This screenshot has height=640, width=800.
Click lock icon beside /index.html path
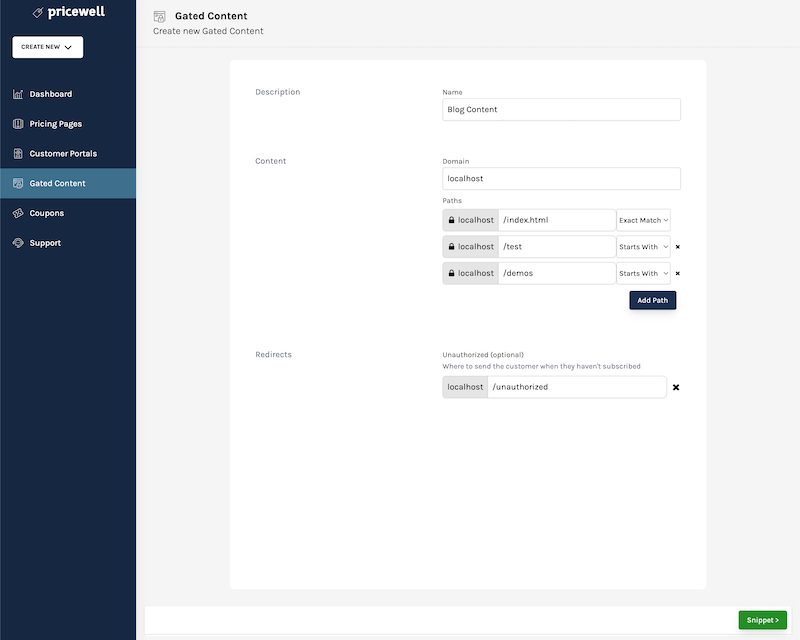click(452, 220)
